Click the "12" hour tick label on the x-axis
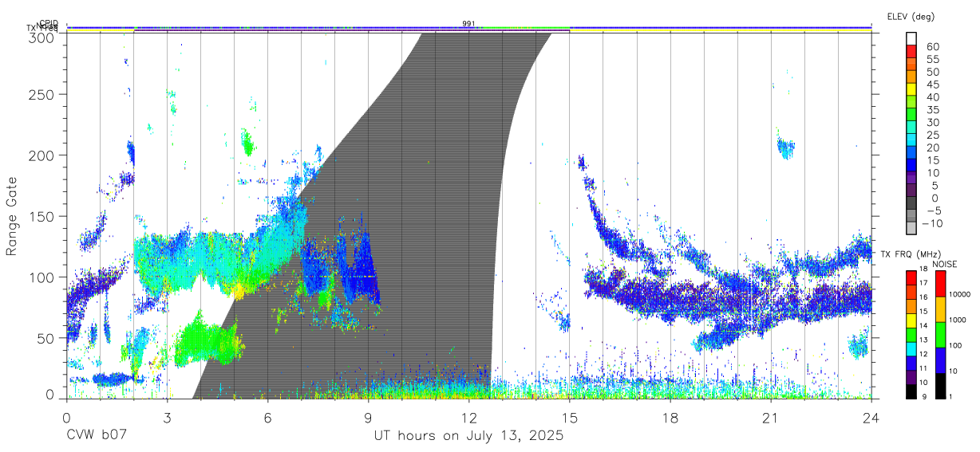The image size is (980, 452). (x=468, y=418)
